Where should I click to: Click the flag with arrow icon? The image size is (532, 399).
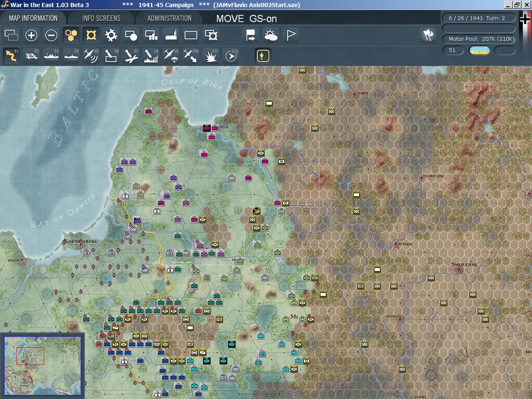pos(251,35)
